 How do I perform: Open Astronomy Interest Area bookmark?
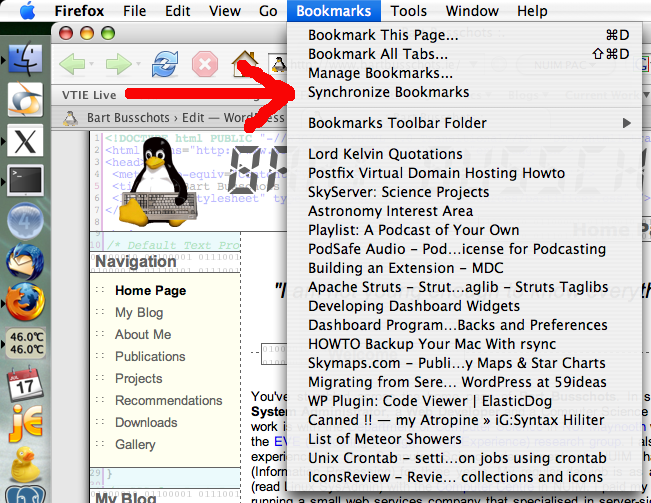pos(465,211)
